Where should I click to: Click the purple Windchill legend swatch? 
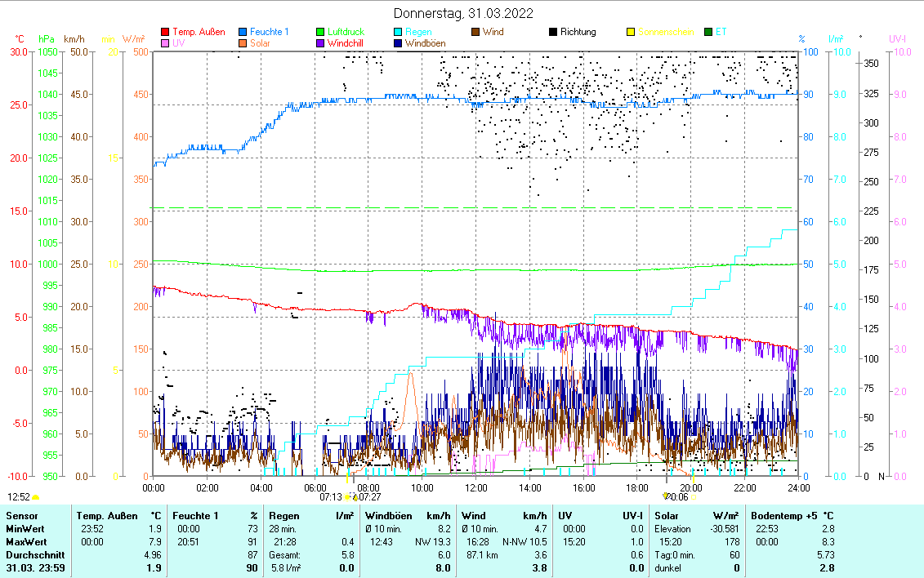(x=320, y=43)
